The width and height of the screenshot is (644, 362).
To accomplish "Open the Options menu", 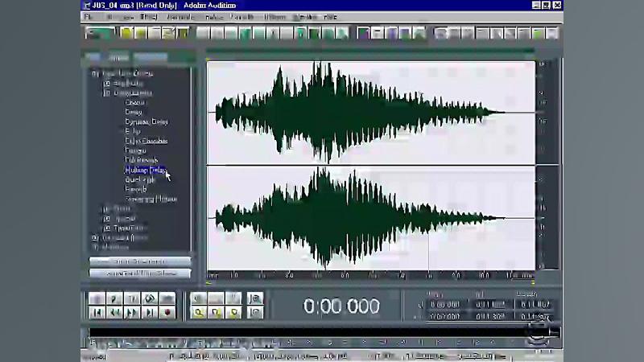I will (x=275, y=17).
